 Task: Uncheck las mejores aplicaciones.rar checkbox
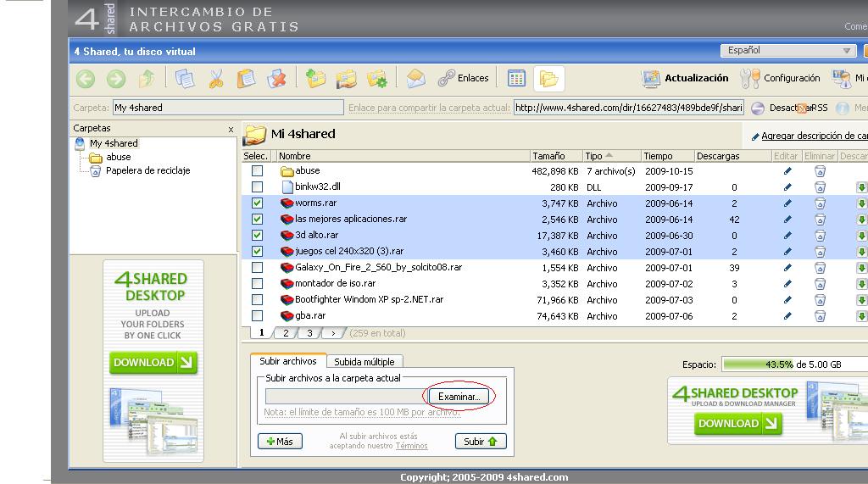(x=258, y=219)
